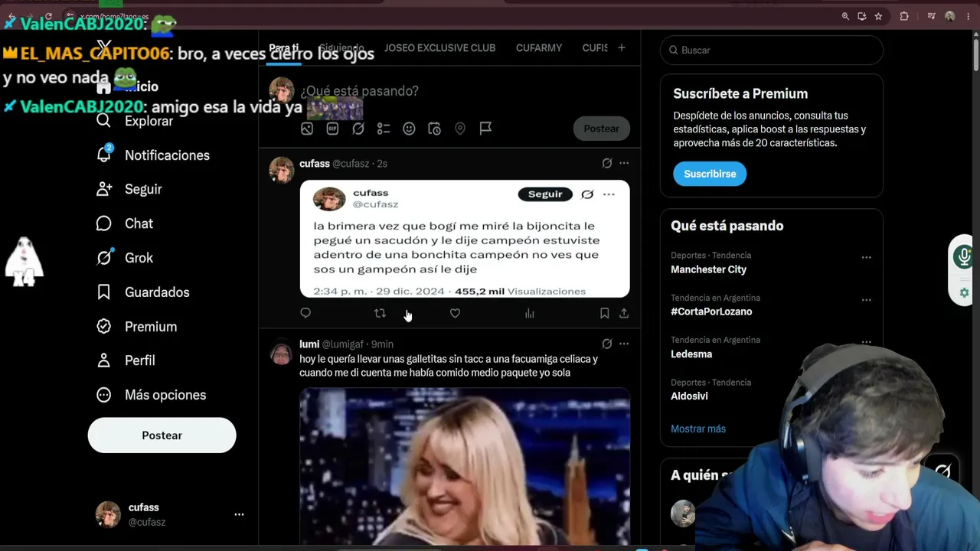View analytics of the cufass post
Screen dimensions: 980x551
tap(529, 313)
